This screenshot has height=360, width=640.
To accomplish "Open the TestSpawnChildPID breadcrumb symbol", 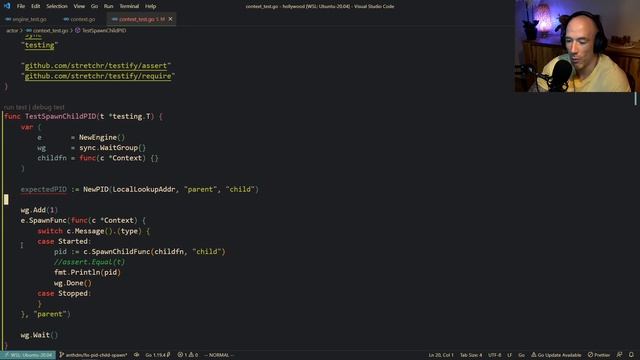I will 101,31.
